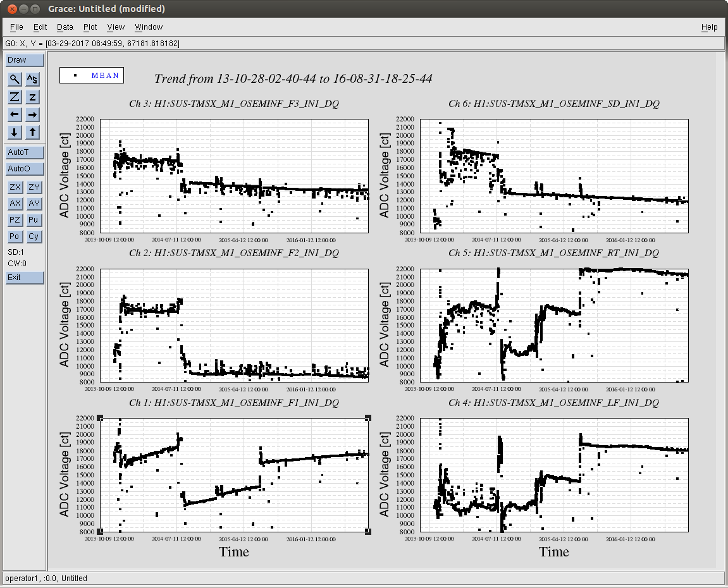728x588 pixels.
Task: Click the MEAN legend box
Action: tap(92, 75)
